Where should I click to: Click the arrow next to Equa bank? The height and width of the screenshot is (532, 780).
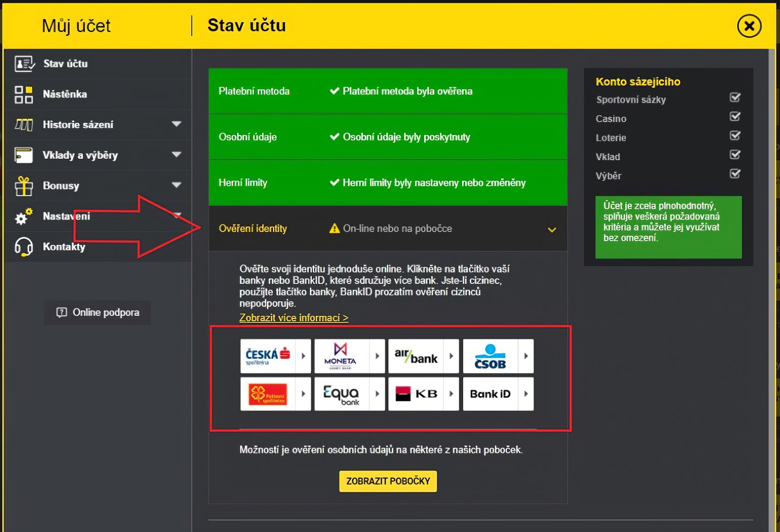[378, 394]
